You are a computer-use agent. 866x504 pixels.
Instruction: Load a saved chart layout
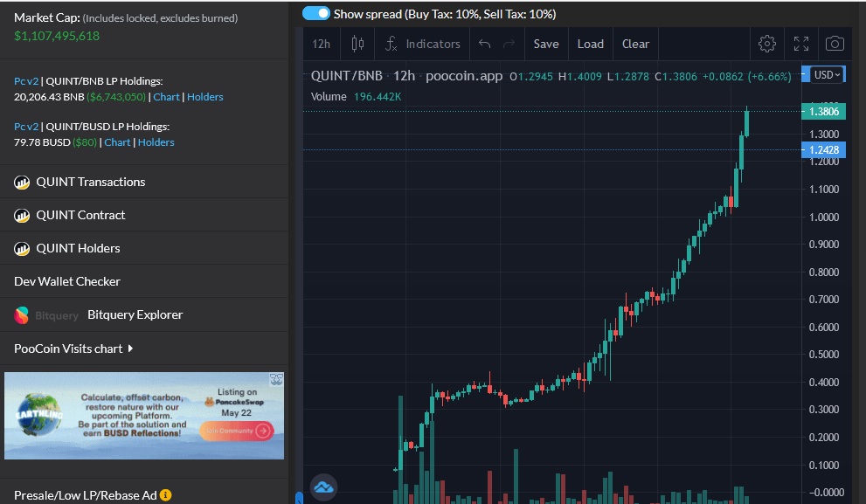click(591, 45)
